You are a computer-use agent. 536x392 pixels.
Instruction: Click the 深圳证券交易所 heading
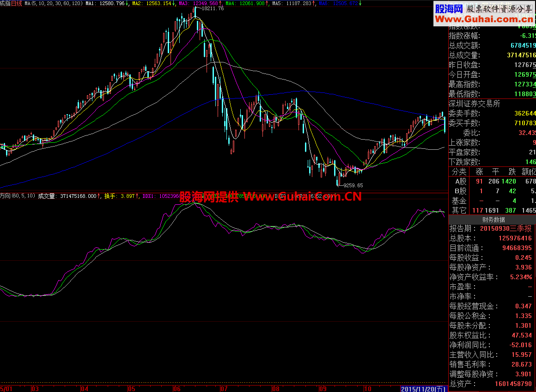[x=475, y=104]
